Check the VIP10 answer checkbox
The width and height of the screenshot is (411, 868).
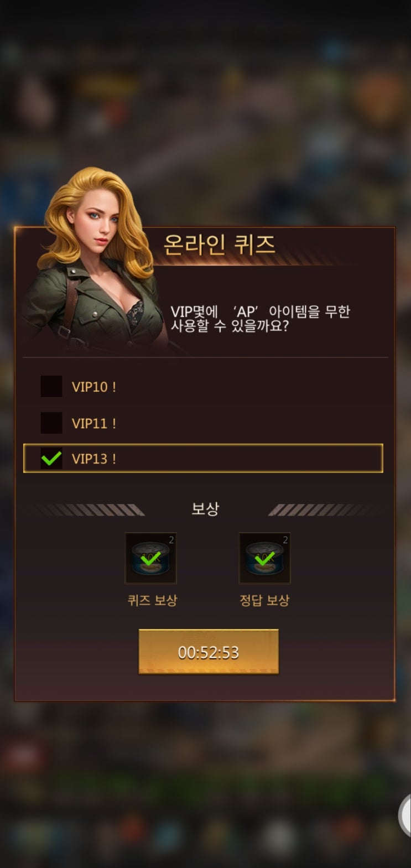coord(51,386)
